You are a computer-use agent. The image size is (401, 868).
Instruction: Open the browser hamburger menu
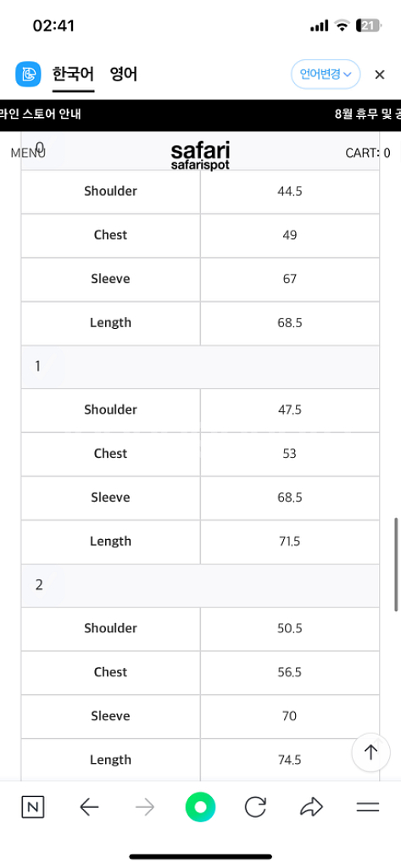[x=367, y=807]
